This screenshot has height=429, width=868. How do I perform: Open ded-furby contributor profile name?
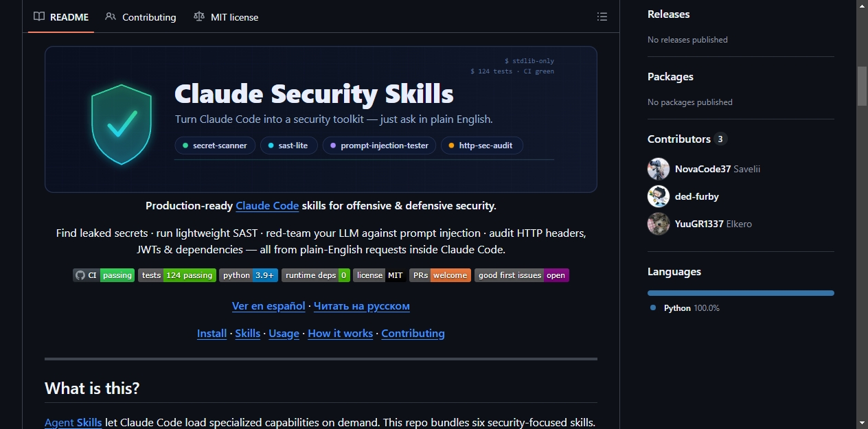[x=697, y=196]
